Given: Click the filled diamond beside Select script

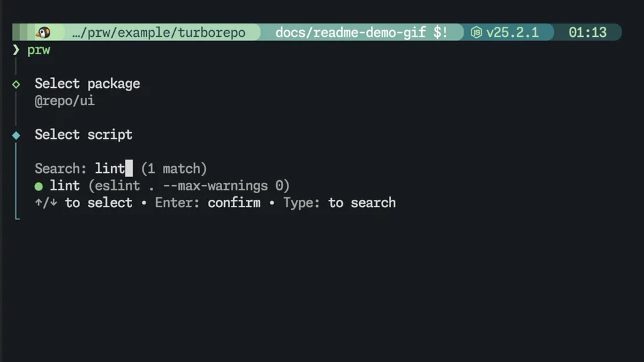Looking at the screenshot, I should pos(16,135).
